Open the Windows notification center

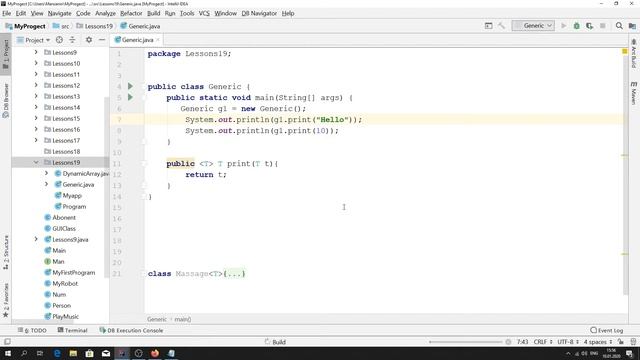pos(630,353)
